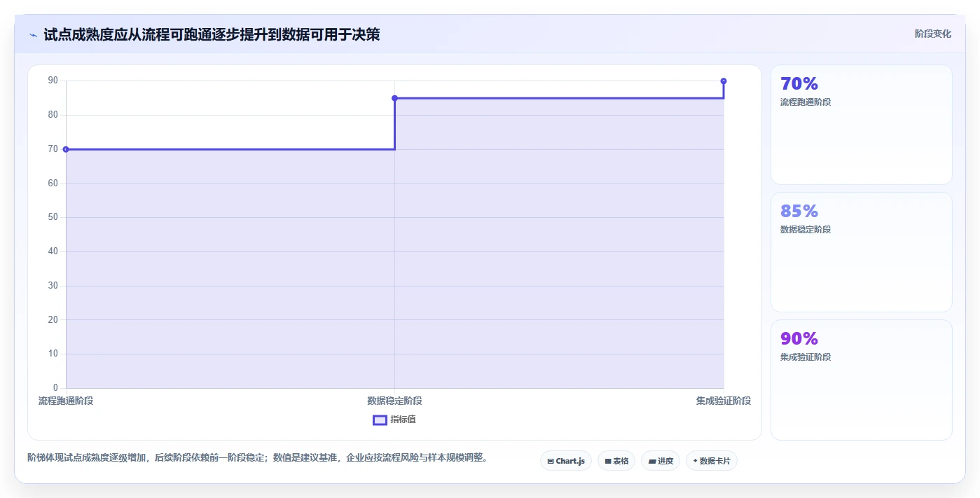Click the 阶段变化 label in header
Image resolution: width=980 pixels, height=498 pixels.
tap(932, 34)
